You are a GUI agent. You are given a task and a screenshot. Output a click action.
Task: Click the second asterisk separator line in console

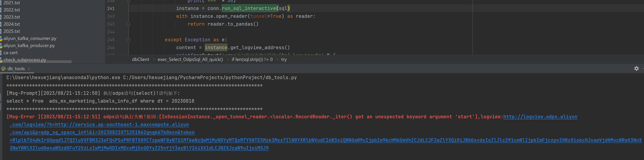pyautogui.click(x=135, y=109)
